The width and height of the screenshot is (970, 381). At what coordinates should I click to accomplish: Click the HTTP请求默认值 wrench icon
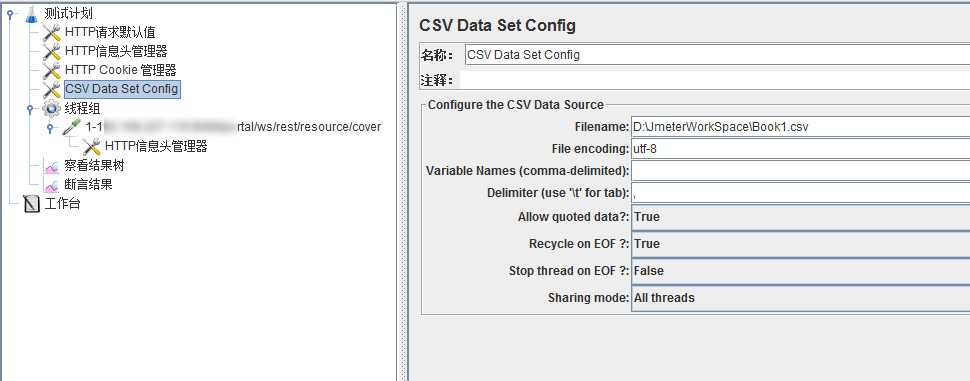point(52,33)
